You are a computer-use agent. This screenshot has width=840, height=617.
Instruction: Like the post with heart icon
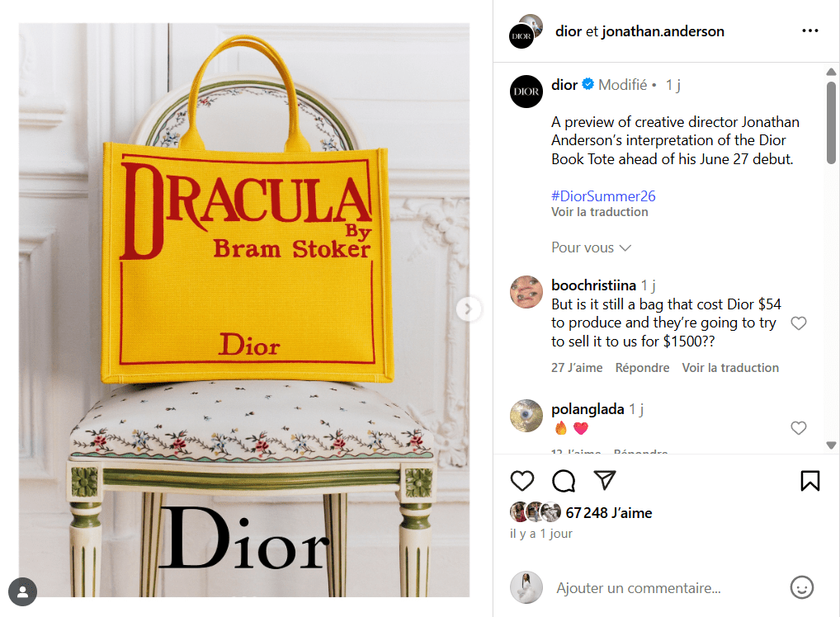point(521,480)
